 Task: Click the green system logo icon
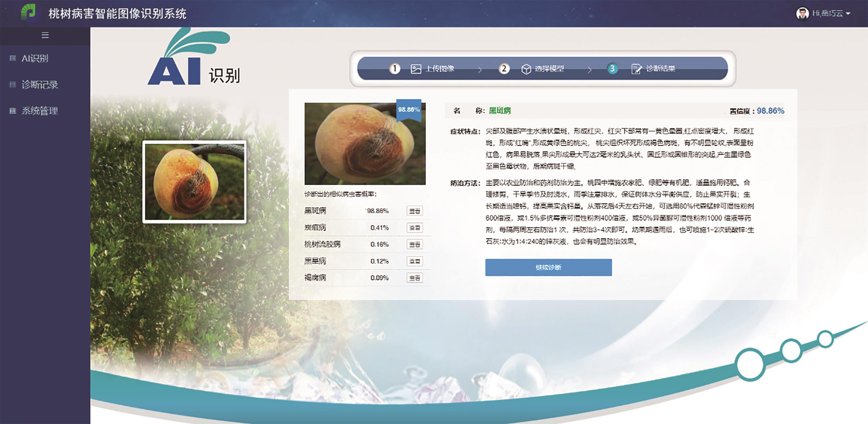[29, 12]
